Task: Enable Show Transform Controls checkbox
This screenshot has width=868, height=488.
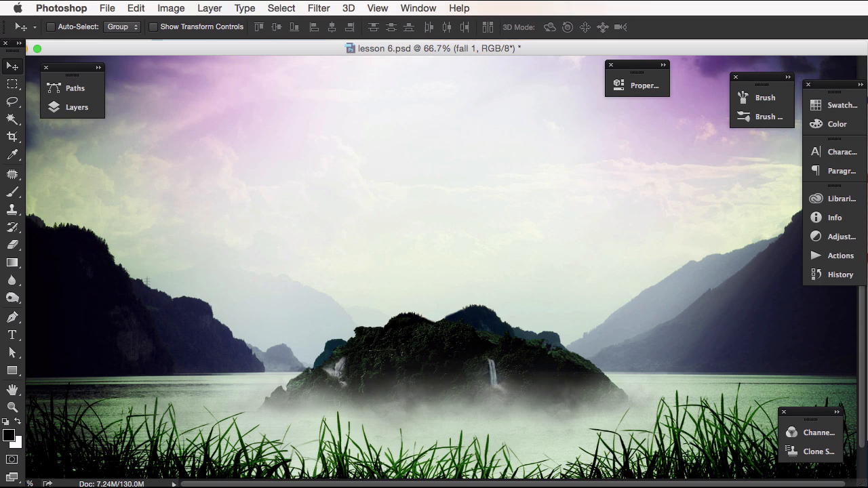Action: coord(153,27)
